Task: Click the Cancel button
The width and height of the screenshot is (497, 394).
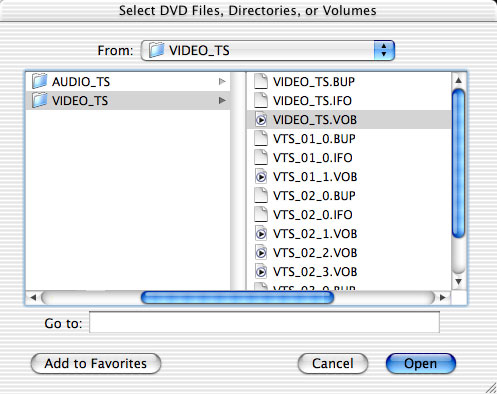Action: (x=333, y=363)
